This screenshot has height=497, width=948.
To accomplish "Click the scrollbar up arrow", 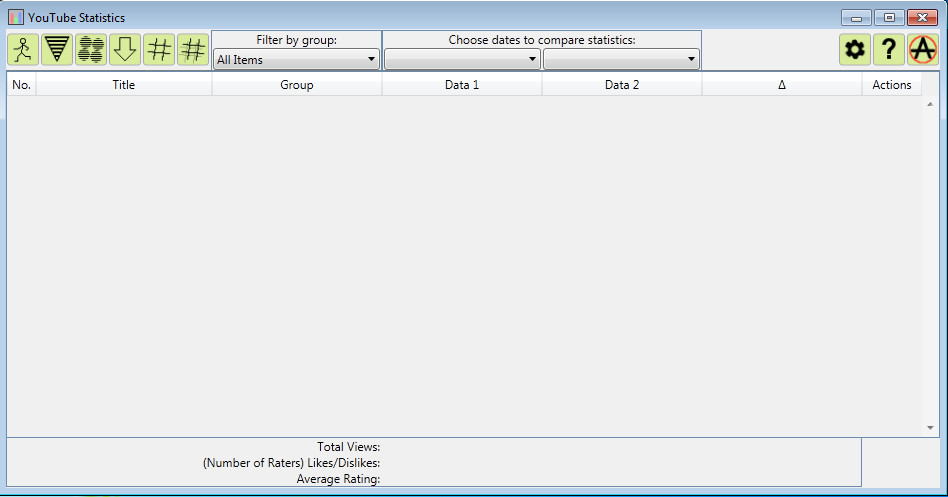I will [x=930, y=104].
